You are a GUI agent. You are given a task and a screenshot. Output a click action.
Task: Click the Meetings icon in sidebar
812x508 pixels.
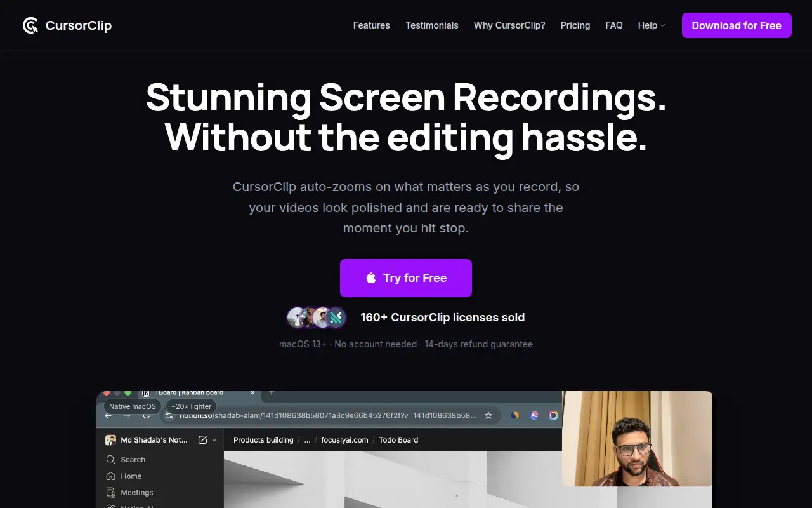pyautogui.click(x=110, y=493)
